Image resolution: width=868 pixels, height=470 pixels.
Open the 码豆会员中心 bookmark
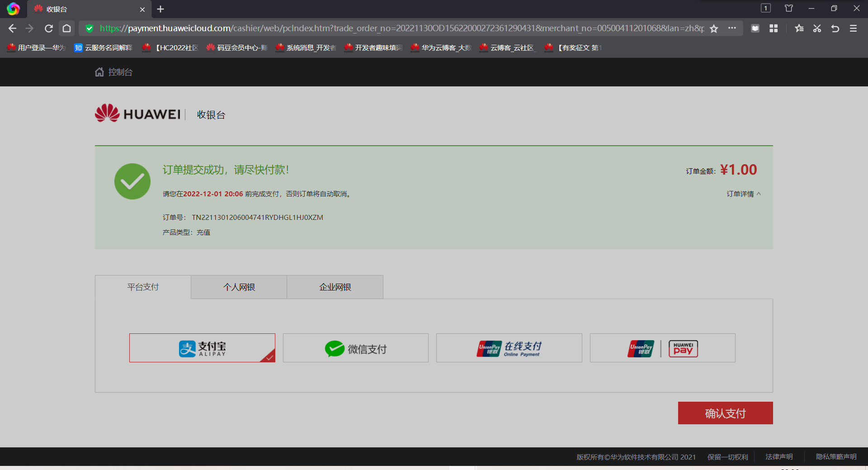coord(237,47)
